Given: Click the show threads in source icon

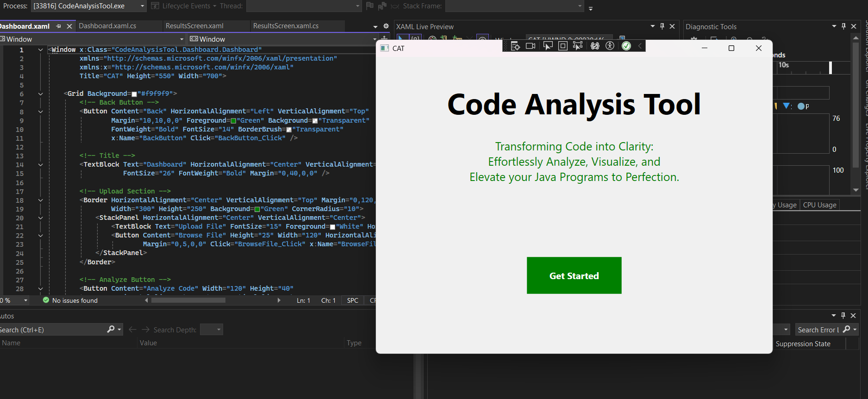Looking at the screenshot, I should [382, 6].
